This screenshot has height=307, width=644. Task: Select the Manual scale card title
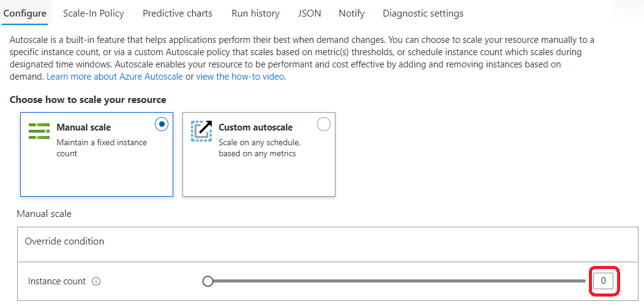pyautogui.click(x=83, y=127)
